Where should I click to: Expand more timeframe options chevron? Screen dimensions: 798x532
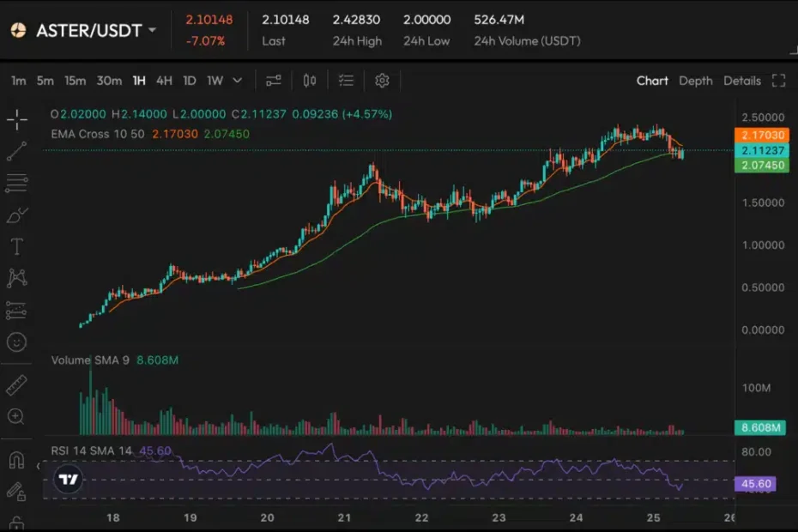[238, 81]
